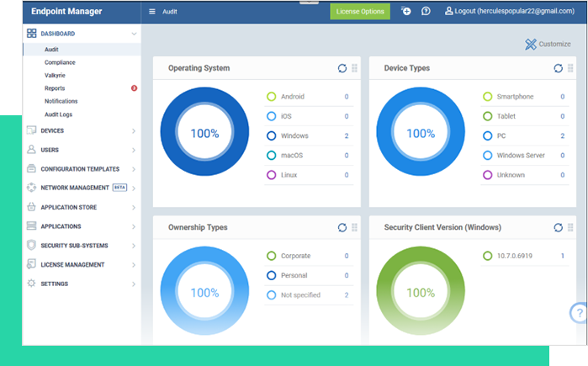Expand the Configuration Templates section
This screenshot has height=366, width=588.
[x=80, y=169]
